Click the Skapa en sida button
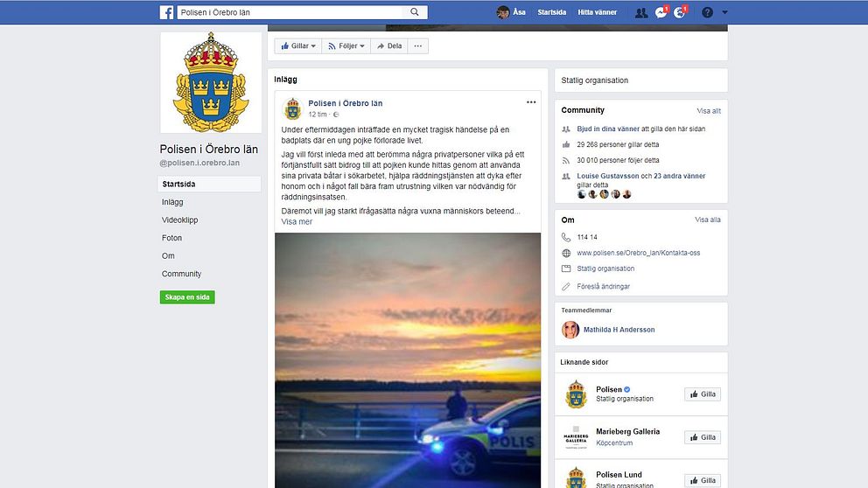This screenshot has width=868, height=488. pyautogui.click(x=187, y=297)
